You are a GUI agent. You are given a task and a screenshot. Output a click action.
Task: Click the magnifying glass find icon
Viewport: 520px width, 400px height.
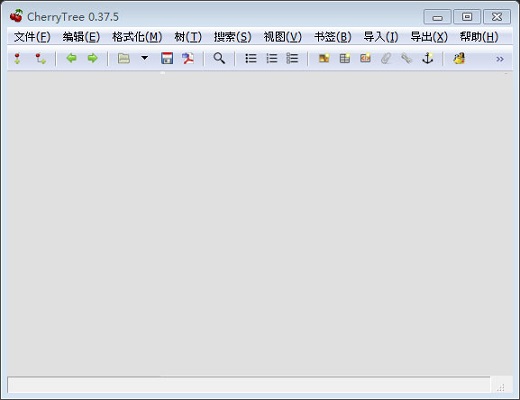tap(219, 58)
